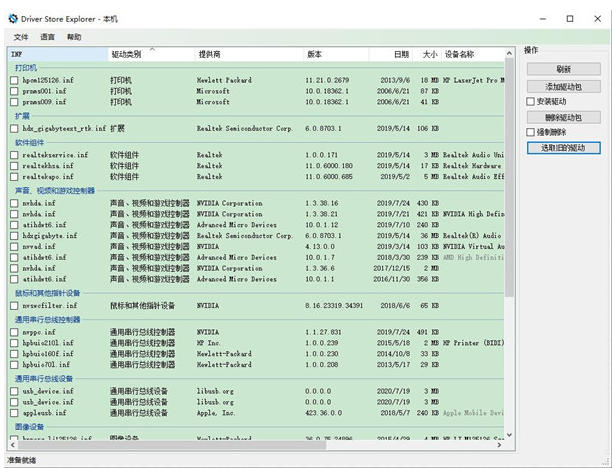Screen dimensions: 612x468
Task: Click the 选取旧的驱动 button
Action: coord(563,148)
